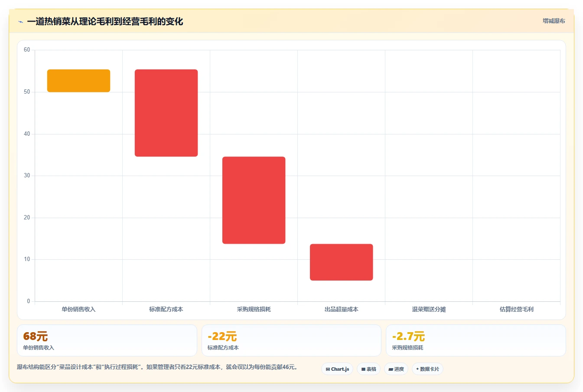Click the y-axis value 10
Screen dimensions: 583x392
click(x=27, y=259)
